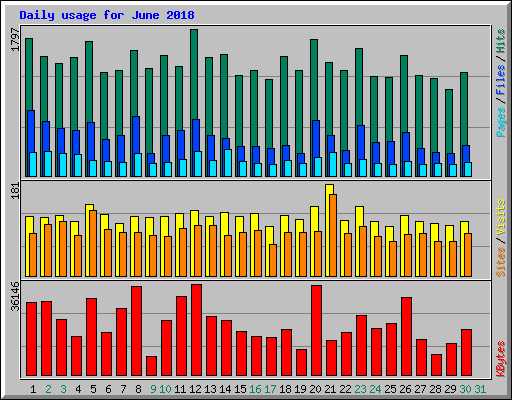
Task: Click day label 3 on the axis
Action: click(63, 389)
